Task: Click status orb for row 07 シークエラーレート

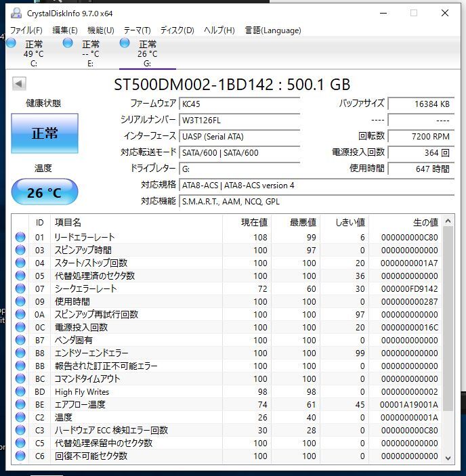Action: point(20,288)
